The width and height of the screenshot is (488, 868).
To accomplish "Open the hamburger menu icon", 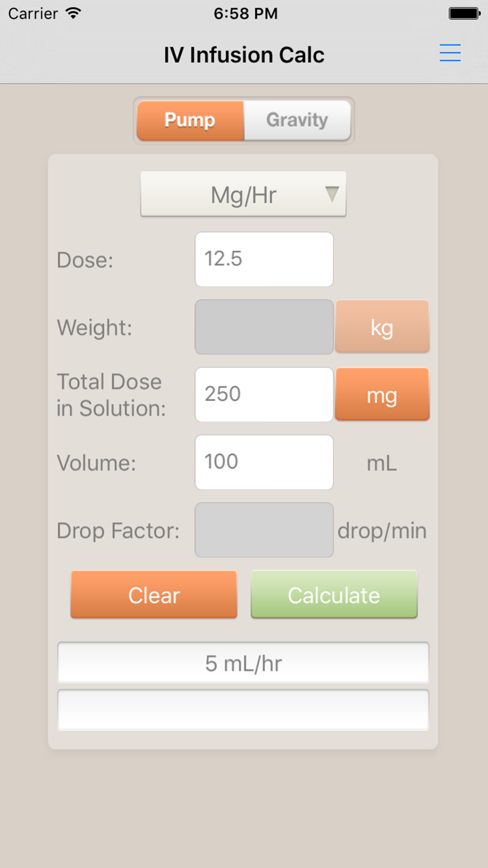I will [450, 53].
